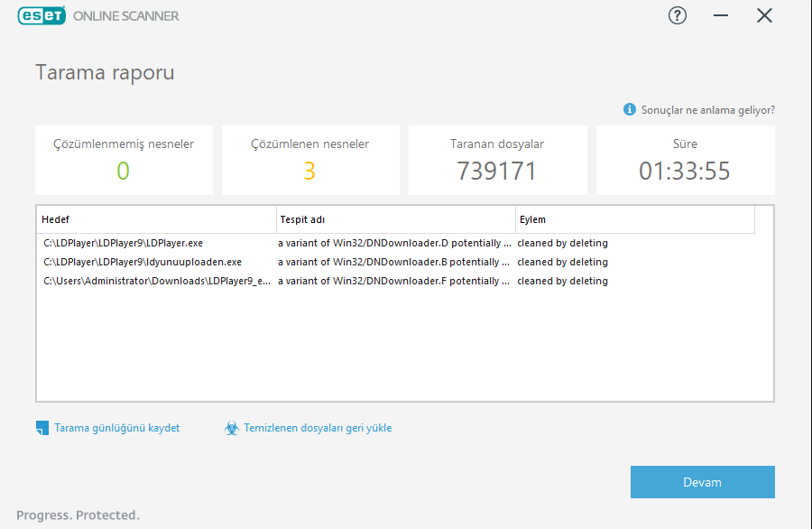
Task: Click the ESET logo
Action: (x=42, y=15)
